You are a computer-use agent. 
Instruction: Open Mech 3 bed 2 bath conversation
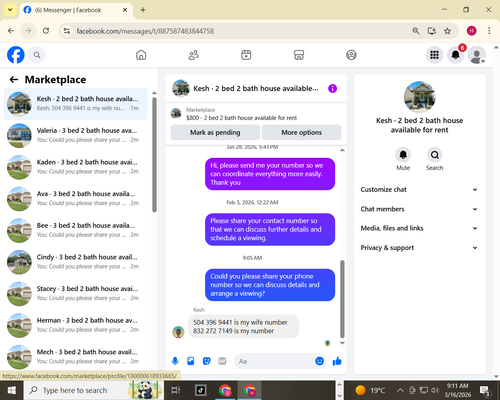[x=75, y=357]
